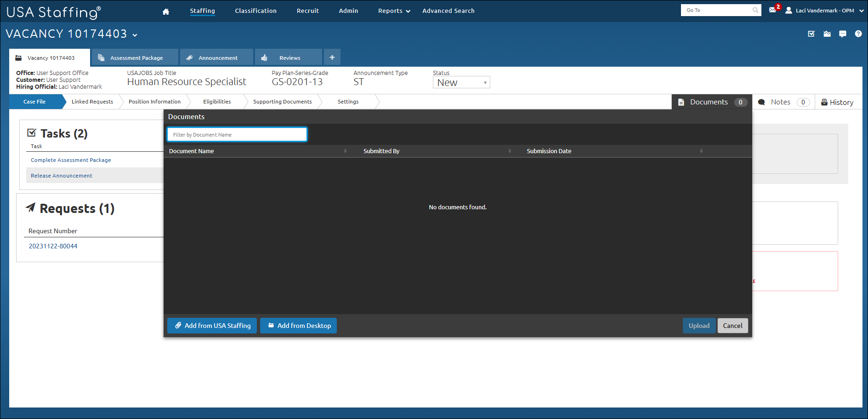Open the Status dropdown showing New
This screenshot has height=419, width=868.
(x=461, y=82)
